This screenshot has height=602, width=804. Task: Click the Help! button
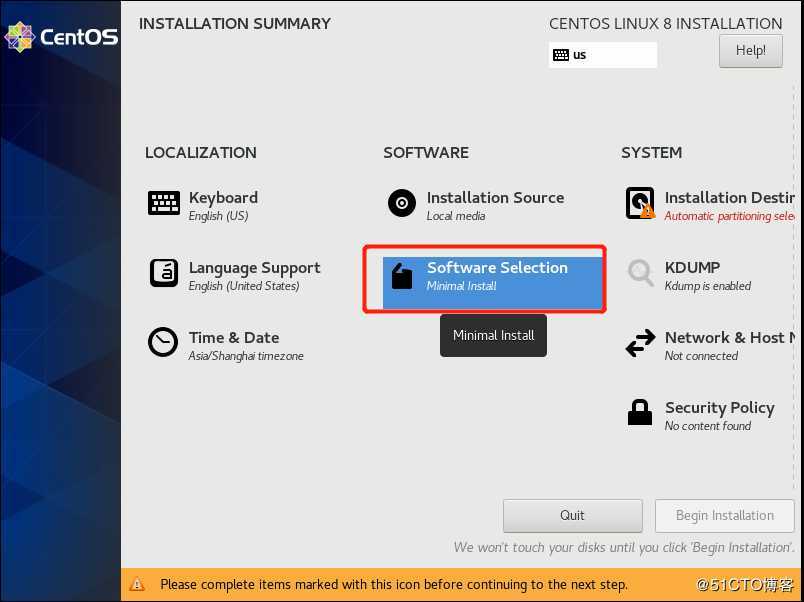(x=751, y=51)
